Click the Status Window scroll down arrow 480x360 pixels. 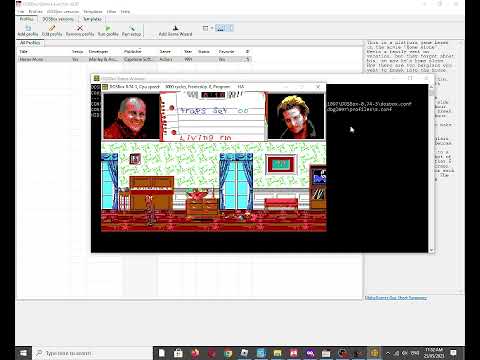pos(432,250)
